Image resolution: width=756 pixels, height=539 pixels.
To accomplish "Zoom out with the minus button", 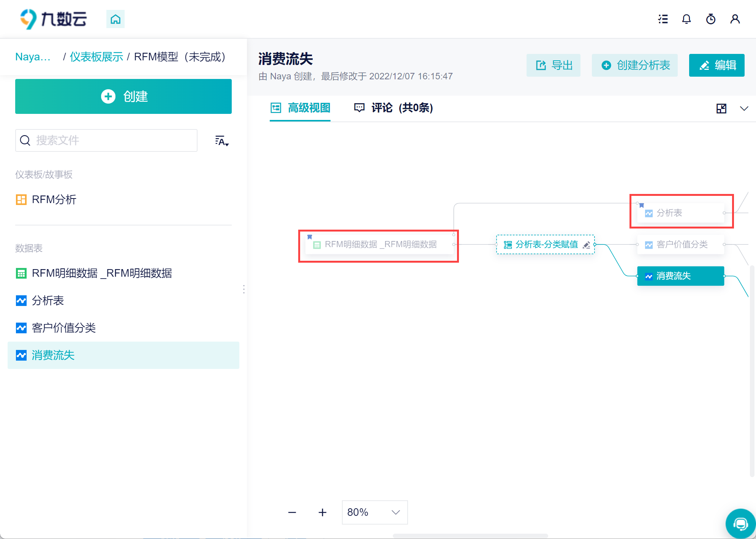I will coord(292,512).
